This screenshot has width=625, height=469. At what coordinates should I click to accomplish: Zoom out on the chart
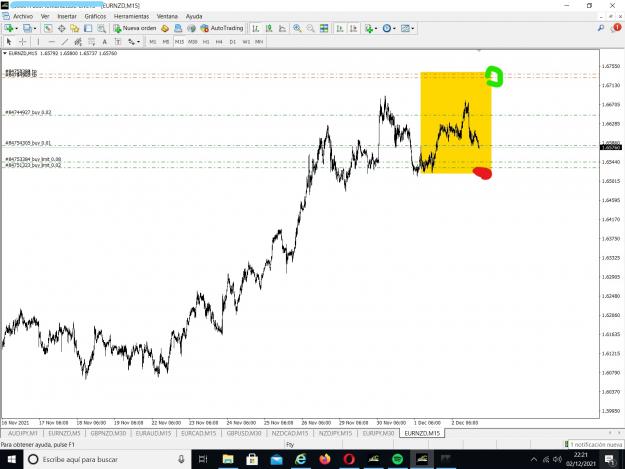(x=310, y=28)
